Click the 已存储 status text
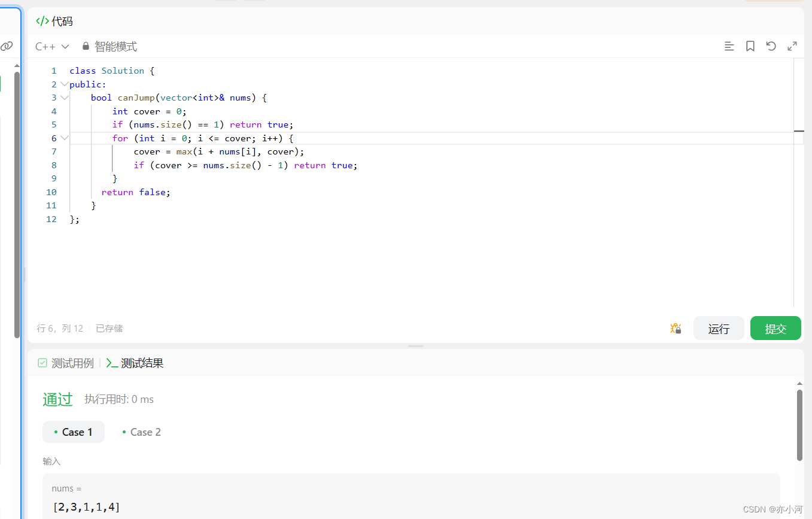Screen dimensions: 812x519 click(109, 328)
